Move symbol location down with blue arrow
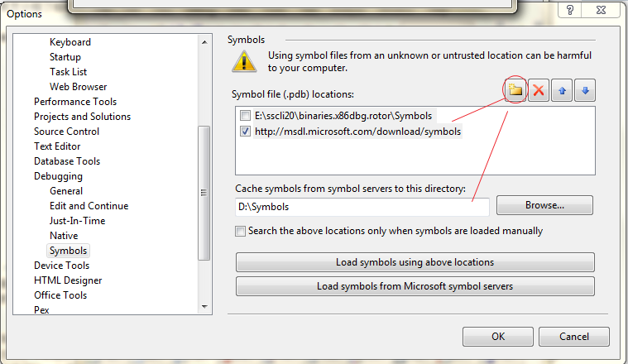 point(585,90)
